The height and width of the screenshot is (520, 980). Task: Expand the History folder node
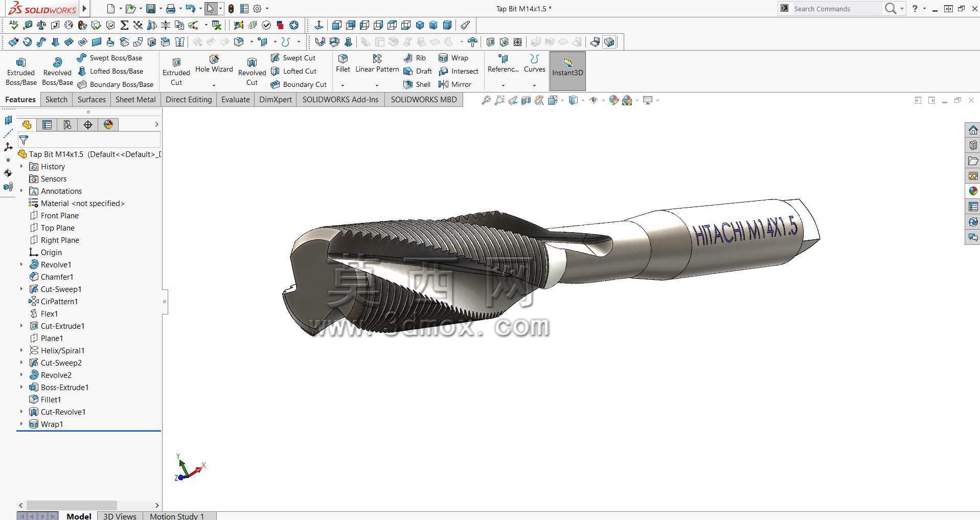point(21,166)
